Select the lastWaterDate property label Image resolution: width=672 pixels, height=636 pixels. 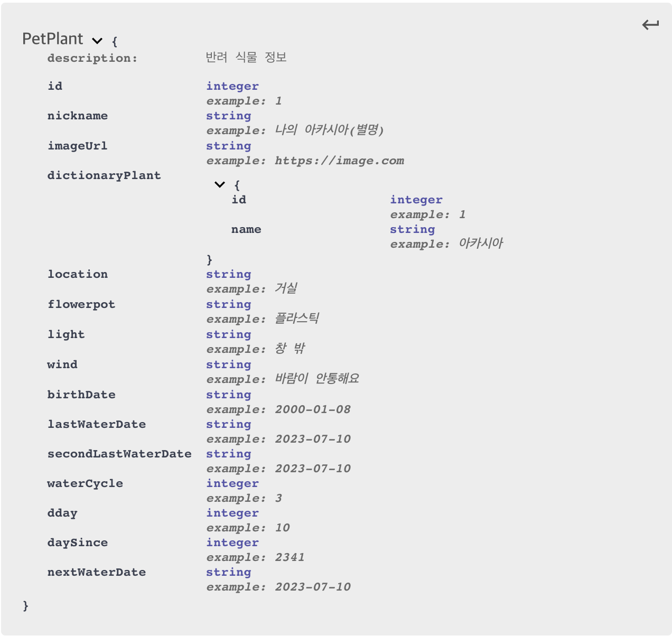tap(97, 424)
